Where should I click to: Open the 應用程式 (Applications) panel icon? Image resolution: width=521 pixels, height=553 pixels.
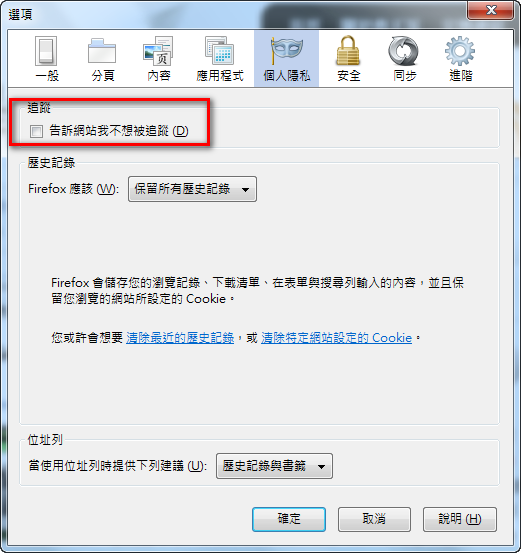[219, 51]
